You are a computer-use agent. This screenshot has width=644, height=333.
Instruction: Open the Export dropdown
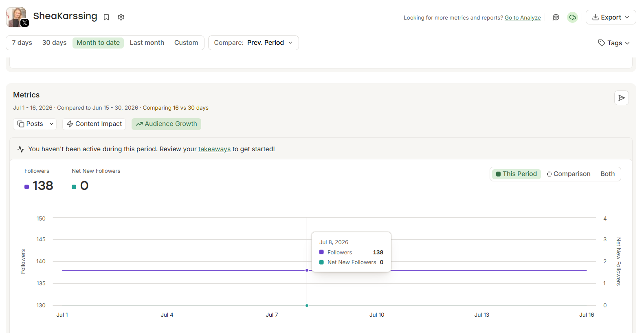point(611,17)
